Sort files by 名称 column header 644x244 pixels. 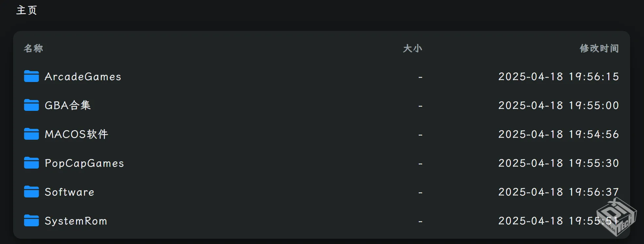(x=33, y=49)
